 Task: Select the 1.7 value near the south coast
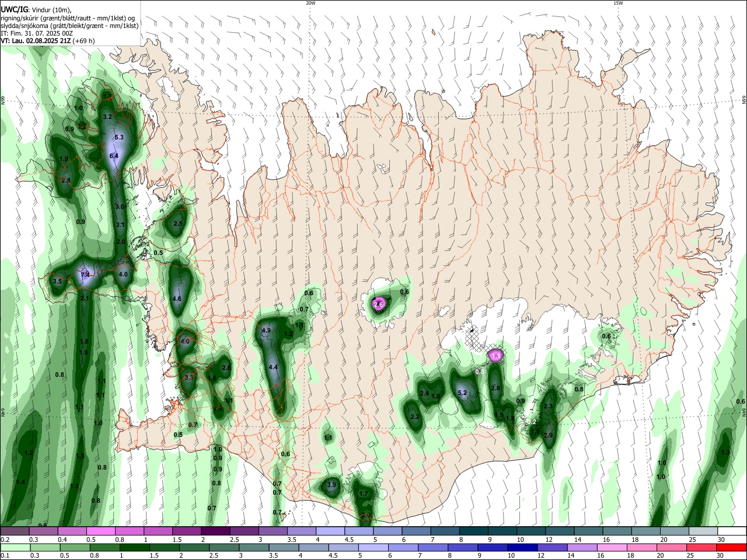pos(364,494)
